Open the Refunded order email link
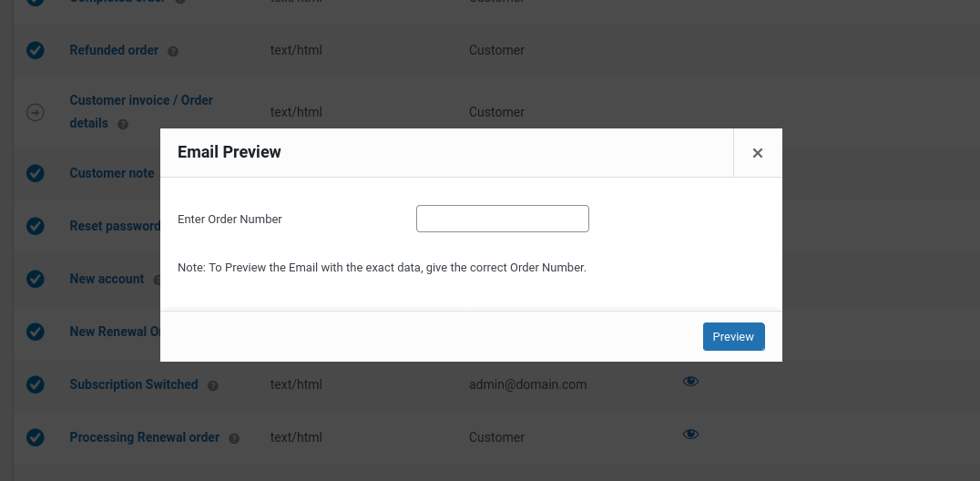 [x=114, y=50]
